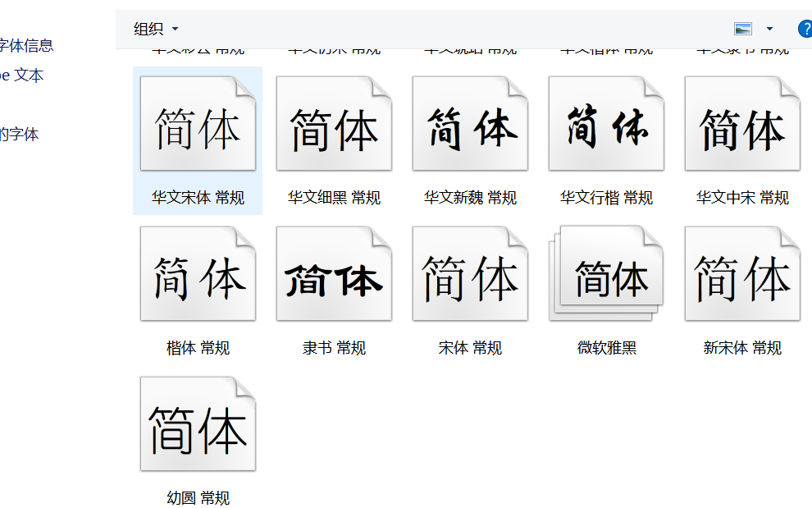Screen dimensions: 812x508
Task: Click the change view icon
Action: [743, 29]
